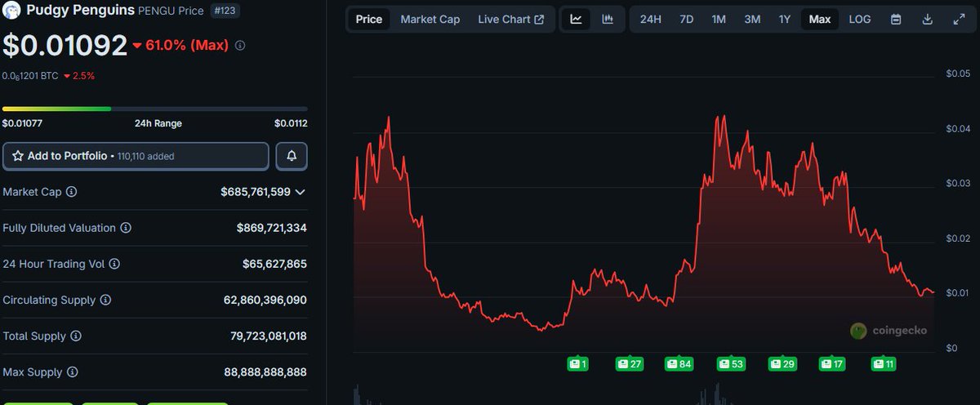
Task: Set the chart range to 1Y
Action: (x=784, y=19)
